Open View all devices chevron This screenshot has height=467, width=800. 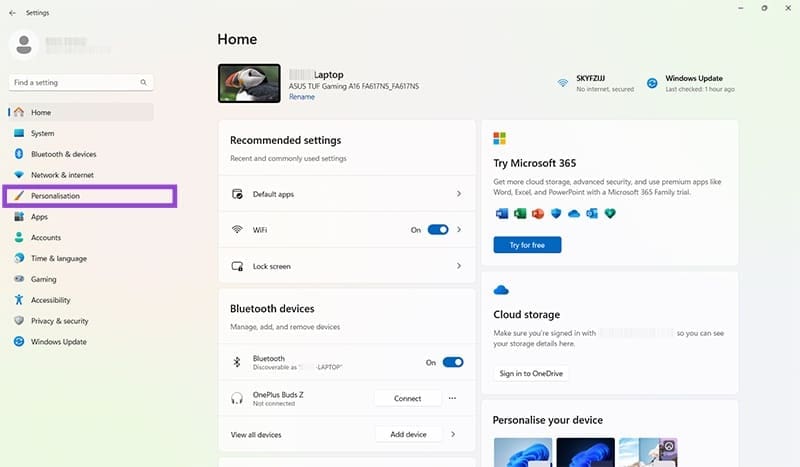[x=453, y=434]
